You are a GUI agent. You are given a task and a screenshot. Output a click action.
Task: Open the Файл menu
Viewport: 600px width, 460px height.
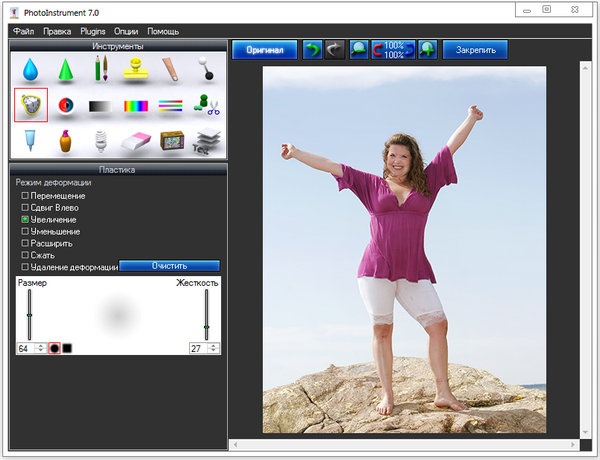tap(25, 32)
